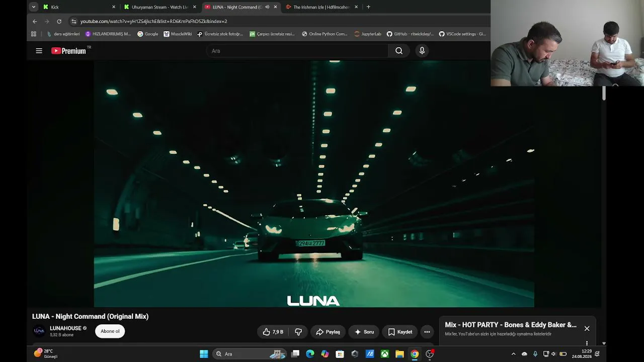Dislike the video with thumbs down
Viewport: 644px width, 362px height.
pos(298,332)
